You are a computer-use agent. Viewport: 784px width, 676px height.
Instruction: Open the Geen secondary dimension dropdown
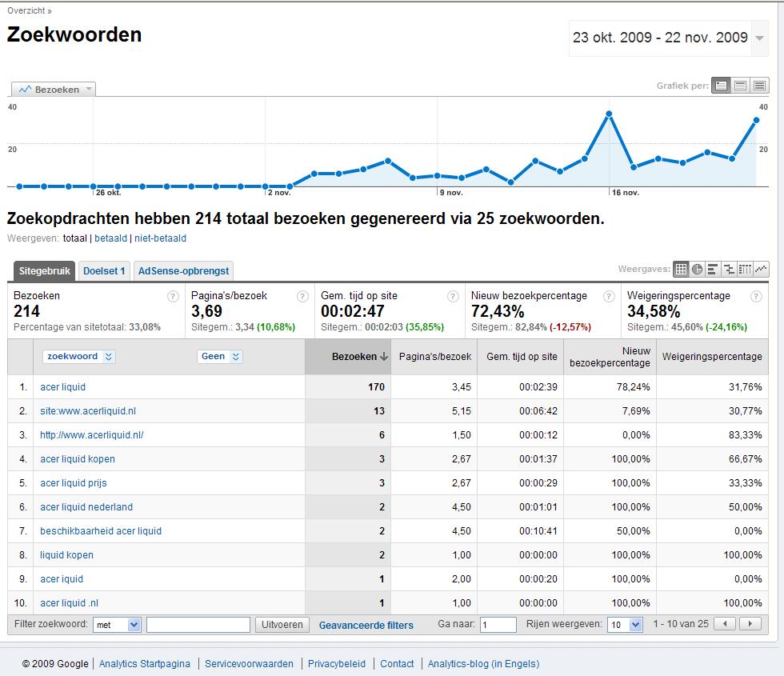click(219, 356)
